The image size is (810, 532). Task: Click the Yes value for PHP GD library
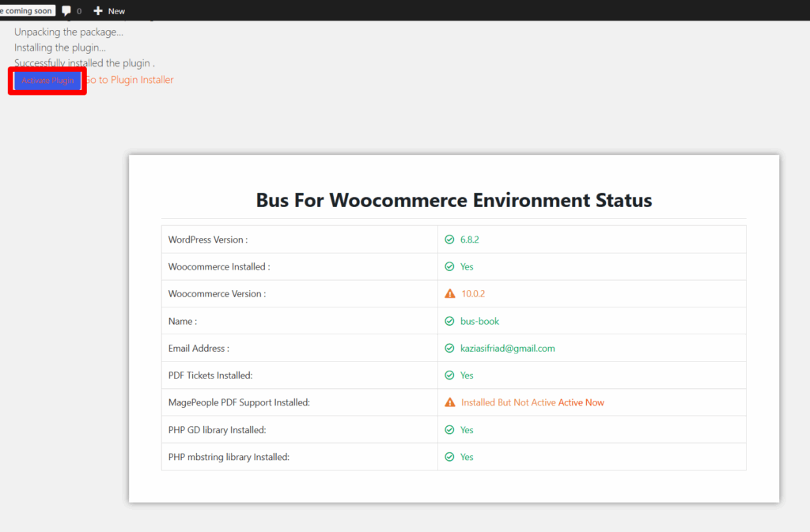click(x=467, y=430)
